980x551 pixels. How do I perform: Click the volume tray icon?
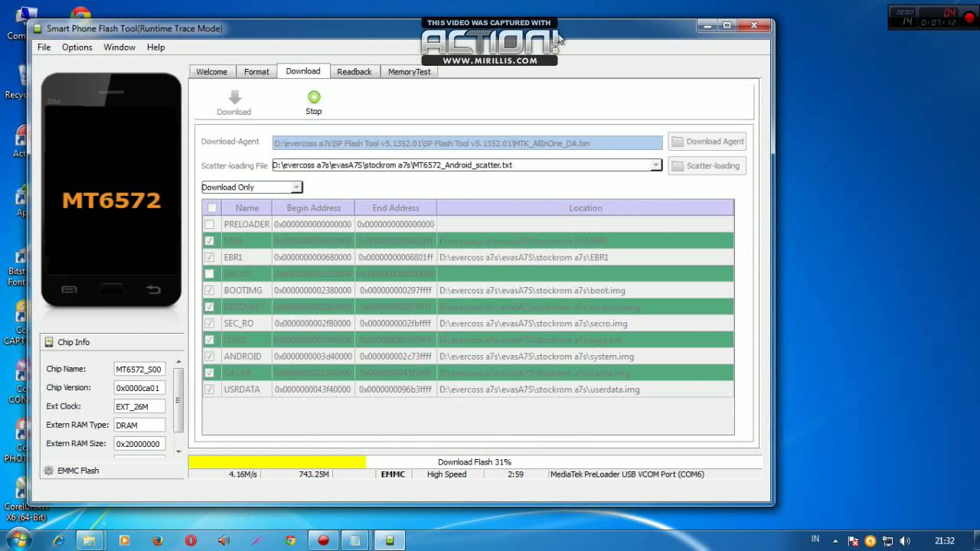[903, 541]
